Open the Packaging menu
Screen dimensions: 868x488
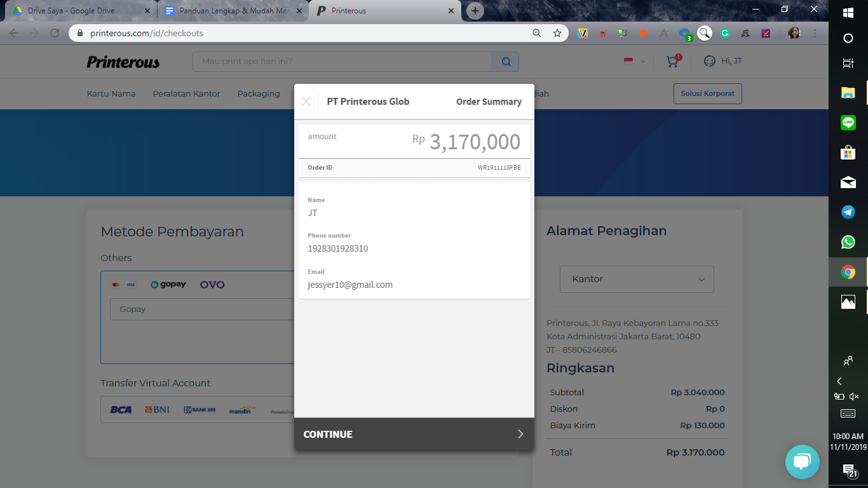259,93
